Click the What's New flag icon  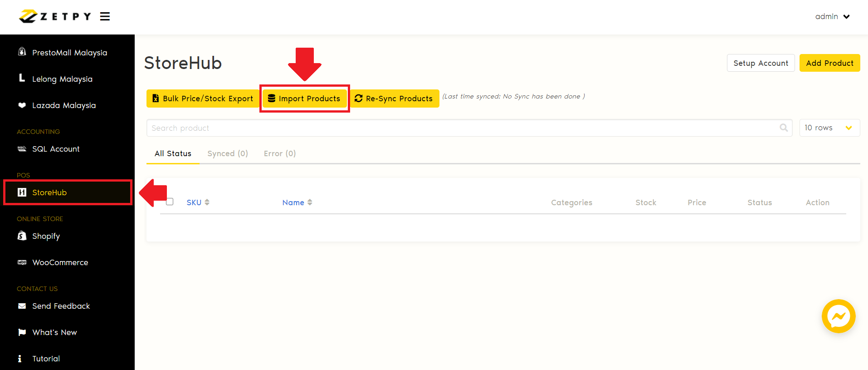pos(22,332)
